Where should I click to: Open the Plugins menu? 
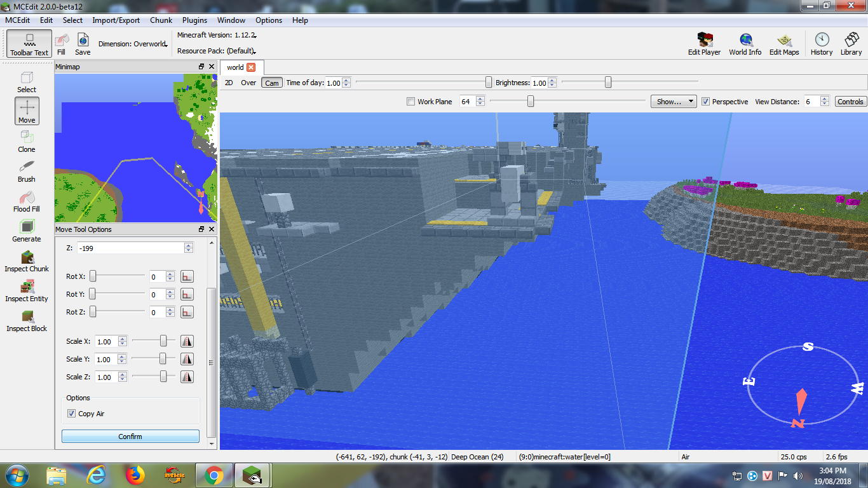point(194,20)
